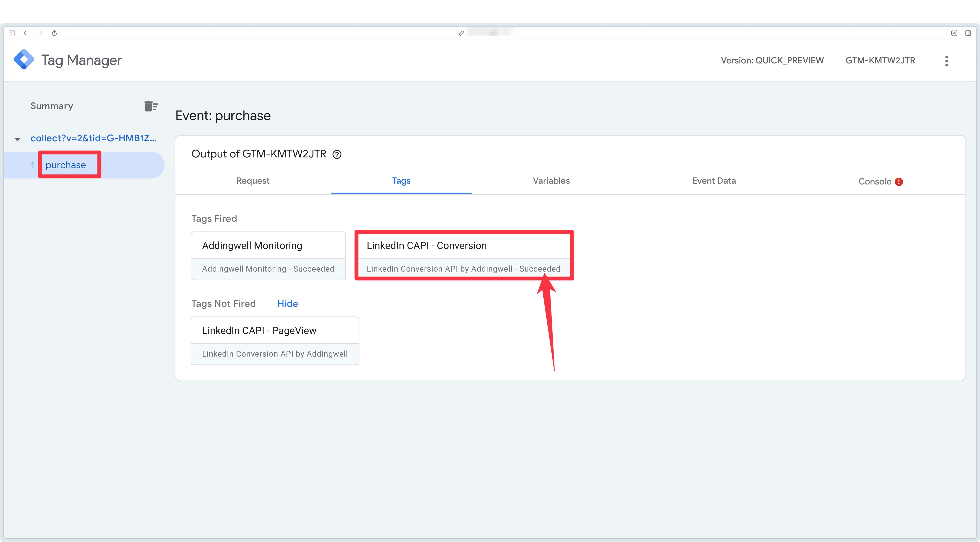Open the three-dot more options menu
This screenshot has height=542, width=980.
[x=947, y=61]
